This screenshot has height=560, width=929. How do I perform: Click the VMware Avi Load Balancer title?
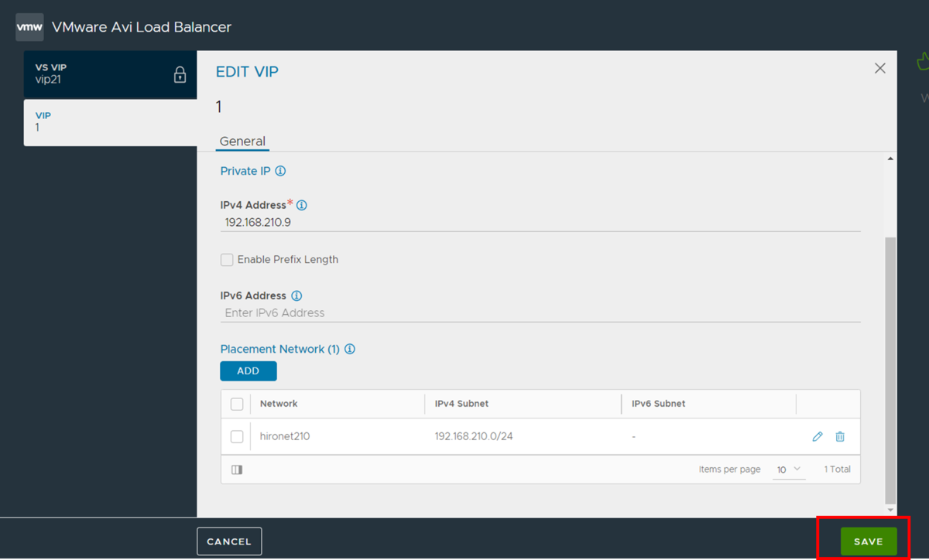[x=142, y=27]
